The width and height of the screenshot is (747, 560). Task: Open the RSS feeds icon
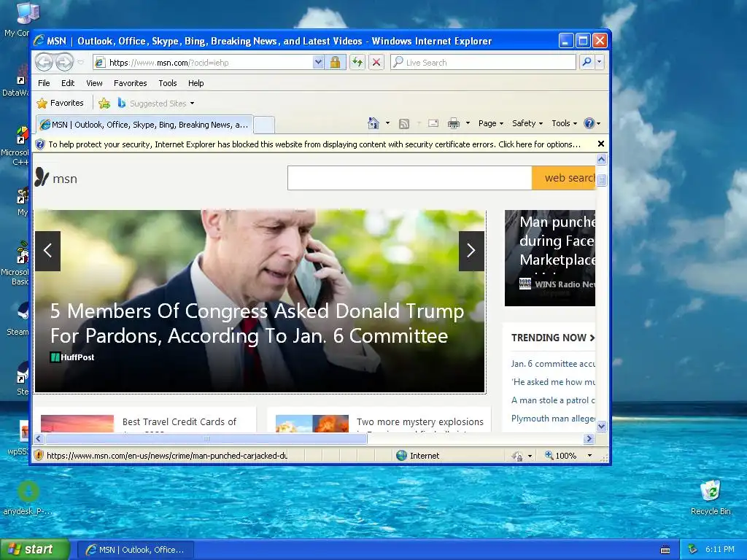pos(404,124)
